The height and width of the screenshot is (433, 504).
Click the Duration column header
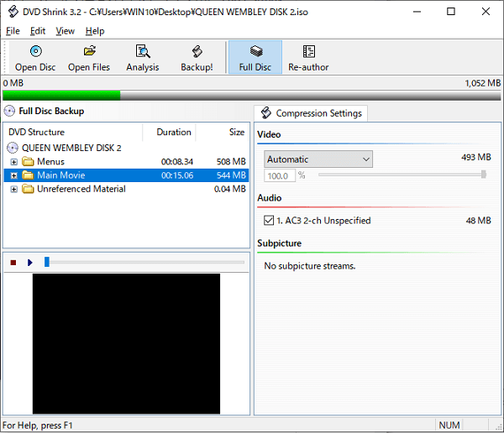pyautogui.click(x=174, y=132)
